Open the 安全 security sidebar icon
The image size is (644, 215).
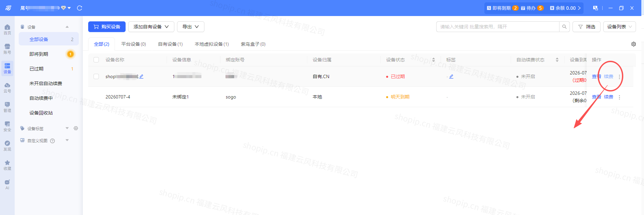pyautogui.click(x=7, y=126)
